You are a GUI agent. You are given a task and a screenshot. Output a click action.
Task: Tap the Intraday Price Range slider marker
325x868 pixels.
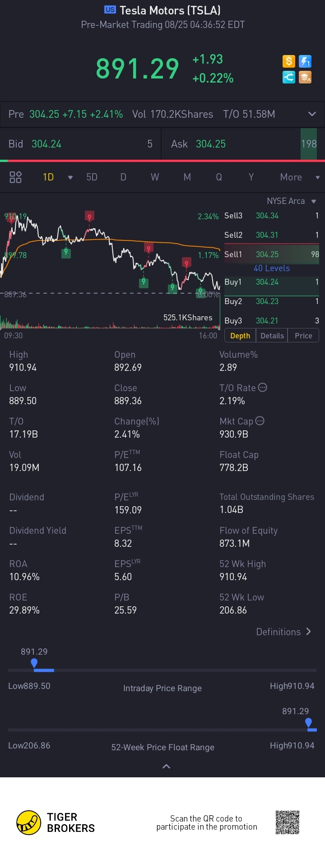34,663
